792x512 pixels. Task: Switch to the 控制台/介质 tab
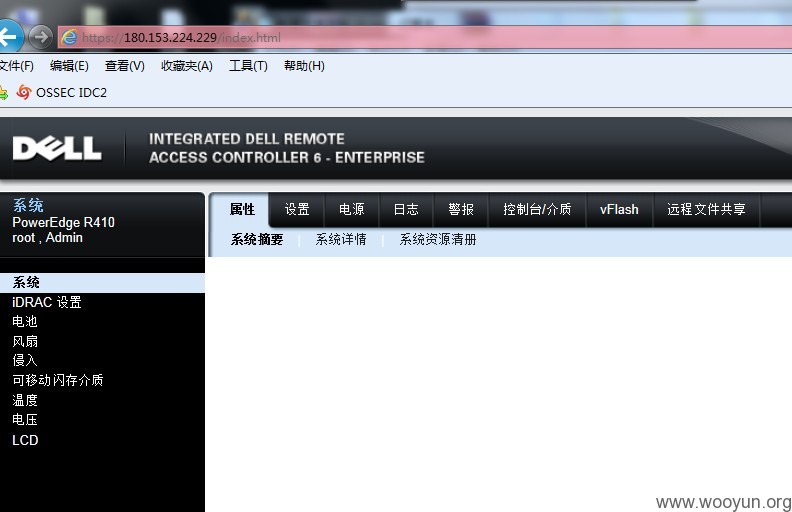pyautogui.click(x=537, y=209)
